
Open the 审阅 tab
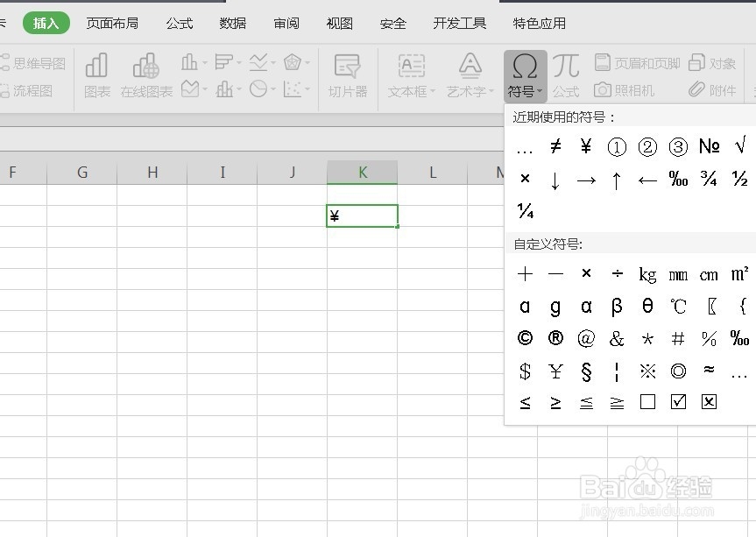[x=286, y=23]
